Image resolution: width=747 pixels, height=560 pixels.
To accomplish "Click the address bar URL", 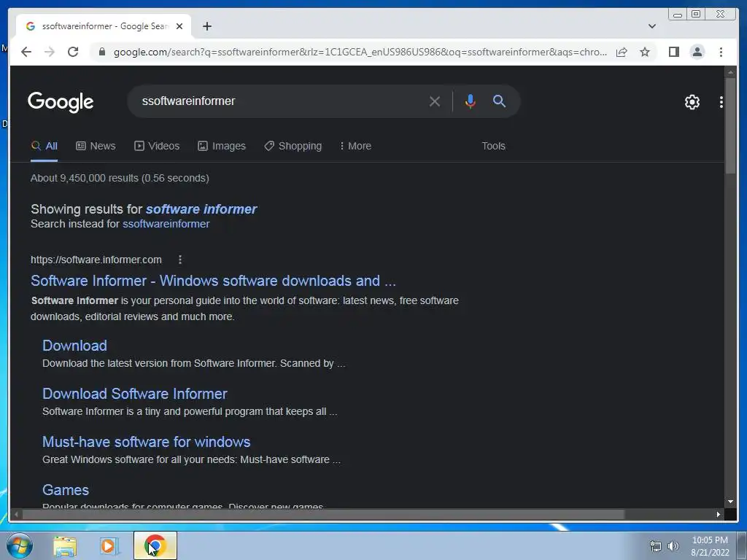I will pos(360,52).
